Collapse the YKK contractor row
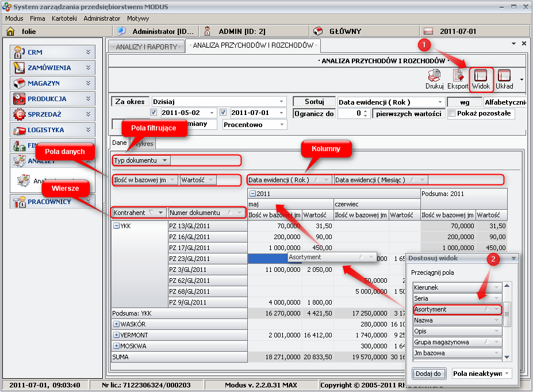This screenshot has width=533, height=392. point(116,226)
